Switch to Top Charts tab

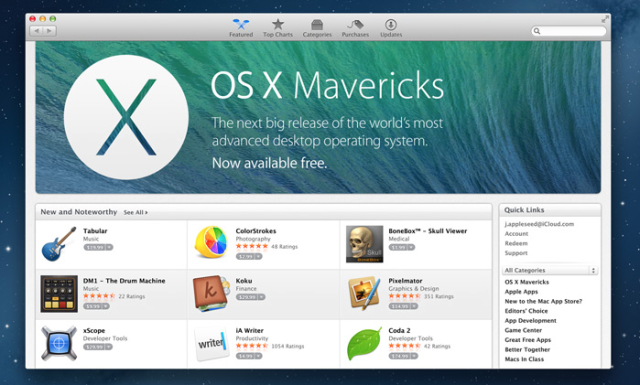278,28
